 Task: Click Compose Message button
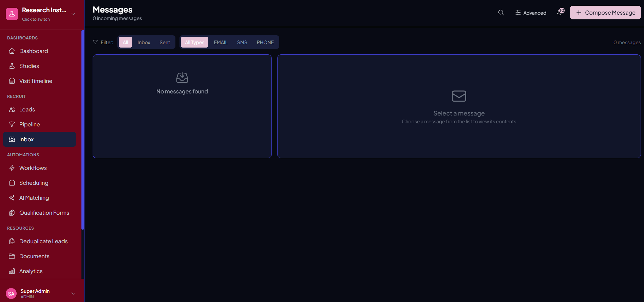coord(605,13)
